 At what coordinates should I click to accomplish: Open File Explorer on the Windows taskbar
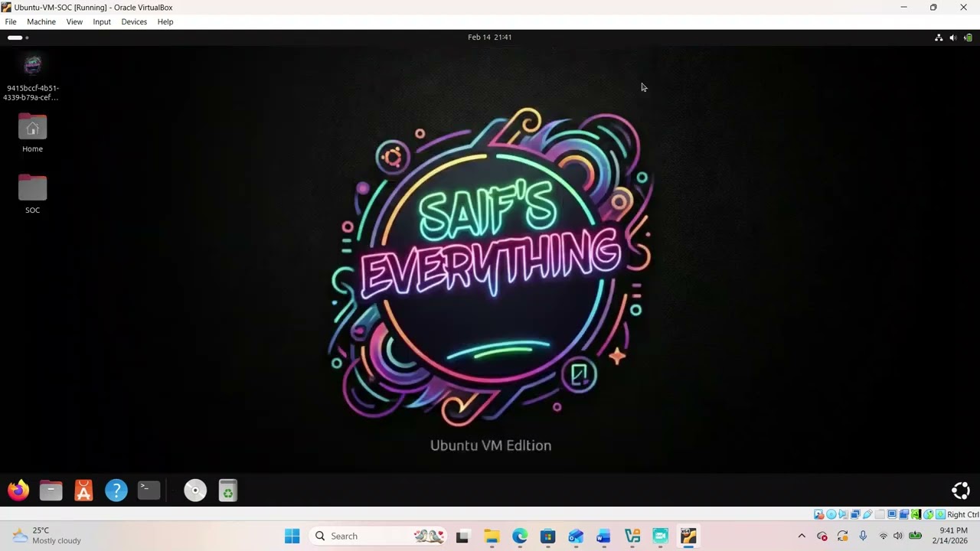(492, 536)
